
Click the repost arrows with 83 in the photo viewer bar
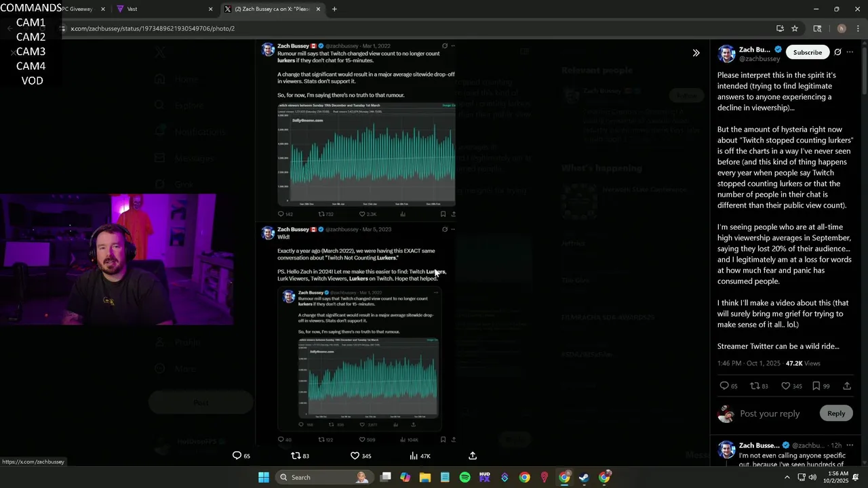point(300,455)
